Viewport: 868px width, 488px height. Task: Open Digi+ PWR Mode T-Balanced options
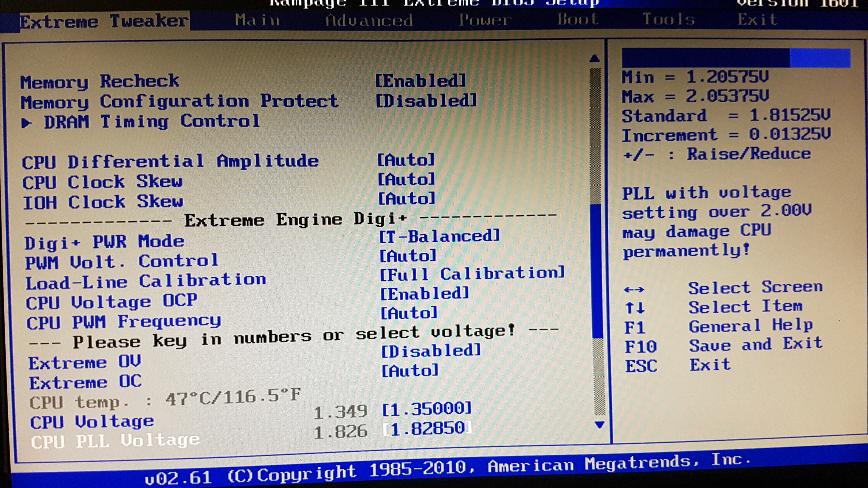click(x=439, y=236)
